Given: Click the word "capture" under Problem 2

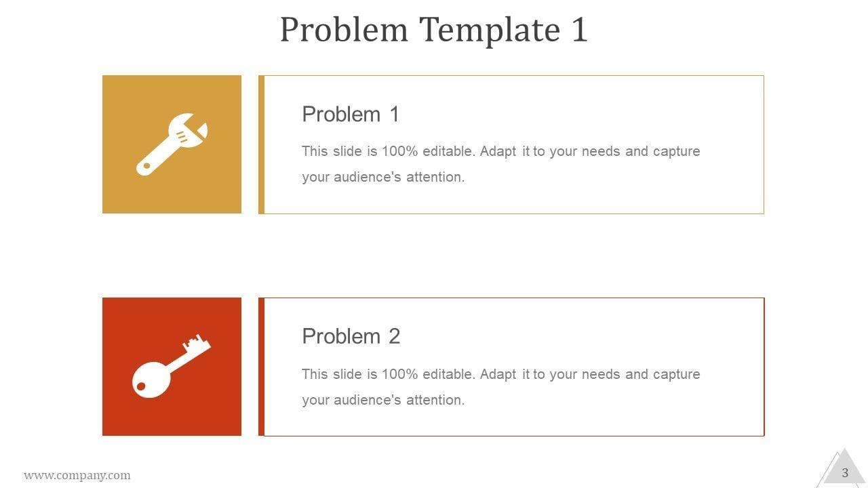Looking at the screenshot, I should (x=676, y=374).
